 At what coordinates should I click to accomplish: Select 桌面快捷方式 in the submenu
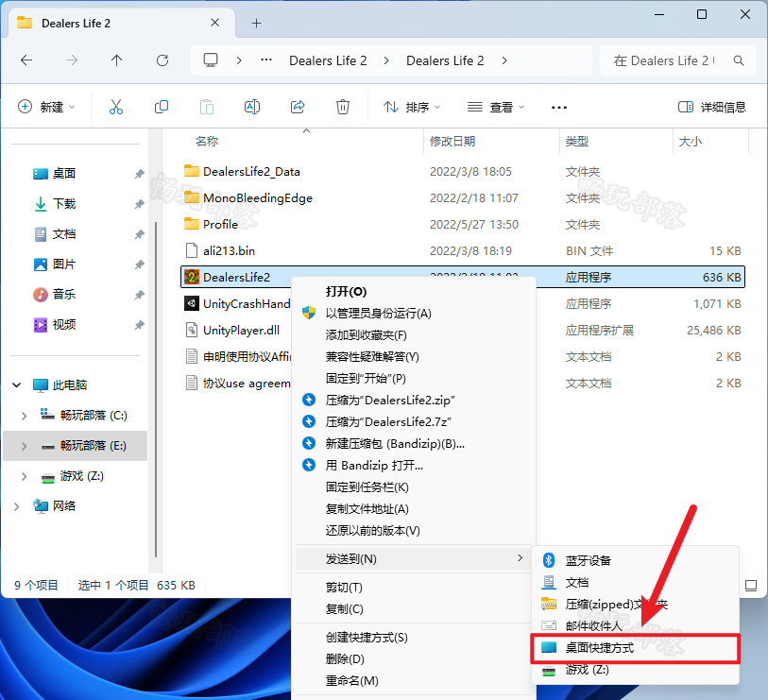pyautogui.click(x=635, y=648)
